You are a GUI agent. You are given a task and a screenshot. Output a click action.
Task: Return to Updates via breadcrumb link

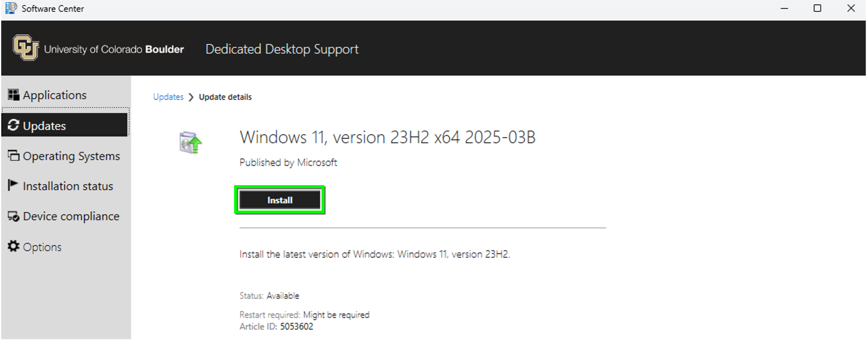(168, 97)
